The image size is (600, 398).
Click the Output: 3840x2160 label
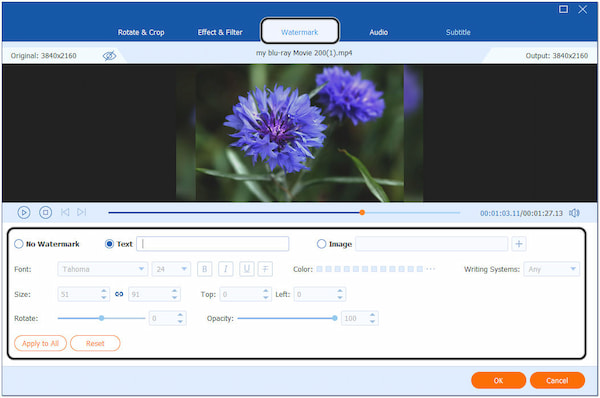(557, 56)
